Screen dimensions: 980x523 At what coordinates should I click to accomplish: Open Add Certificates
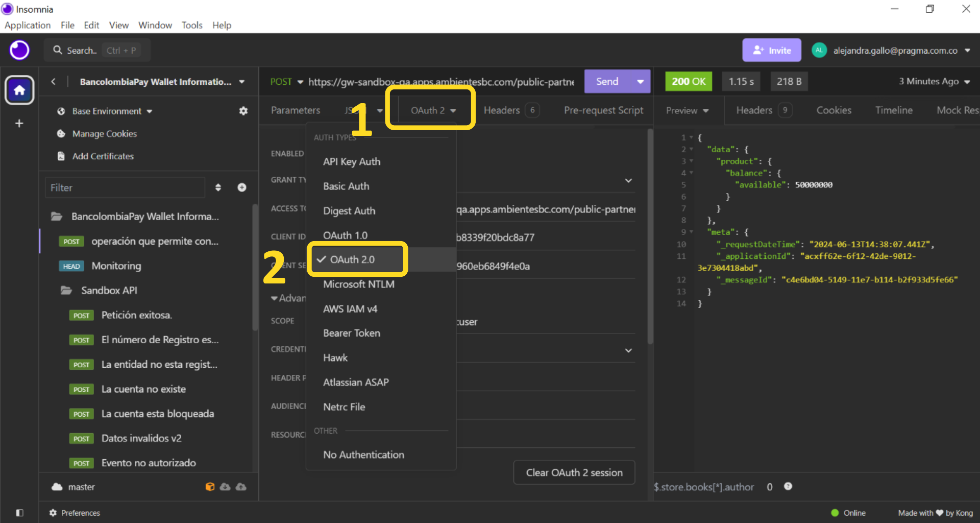pos(103,156)
